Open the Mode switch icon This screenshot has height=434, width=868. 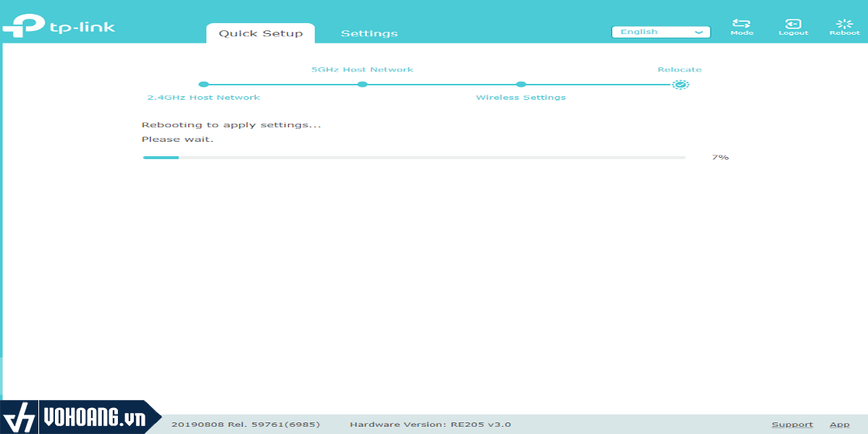pos(741,24)
